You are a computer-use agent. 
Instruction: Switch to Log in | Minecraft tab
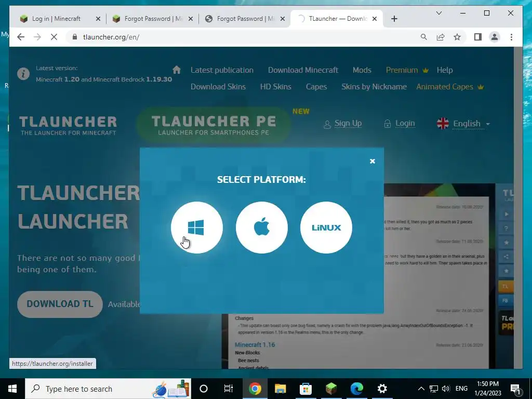56,19
